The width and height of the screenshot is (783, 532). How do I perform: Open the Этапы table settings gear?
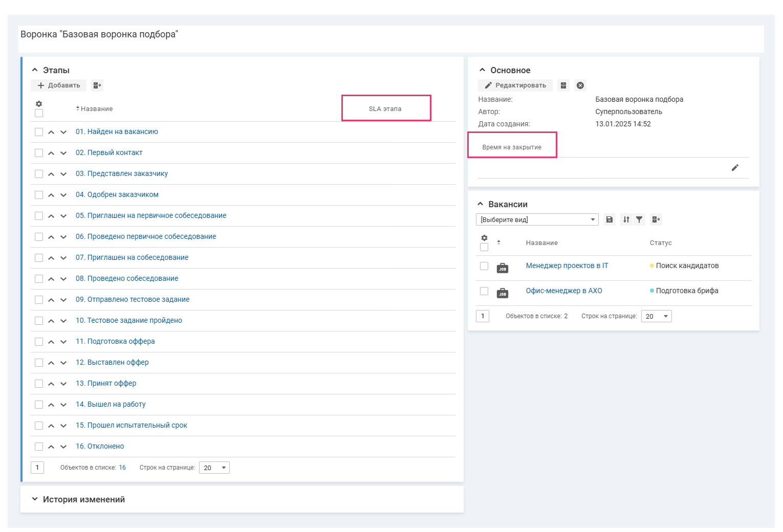(39, 104)
